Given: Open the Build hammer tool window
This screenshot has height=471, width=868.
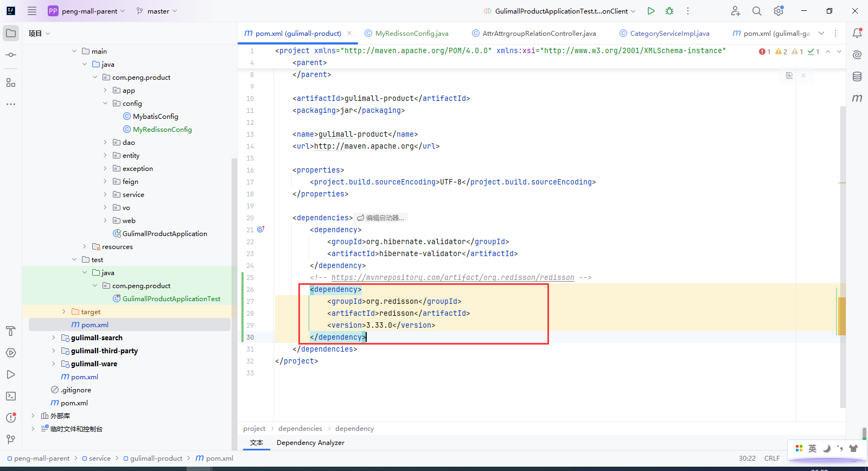Looking at the screenshot, I should point(11,331).
